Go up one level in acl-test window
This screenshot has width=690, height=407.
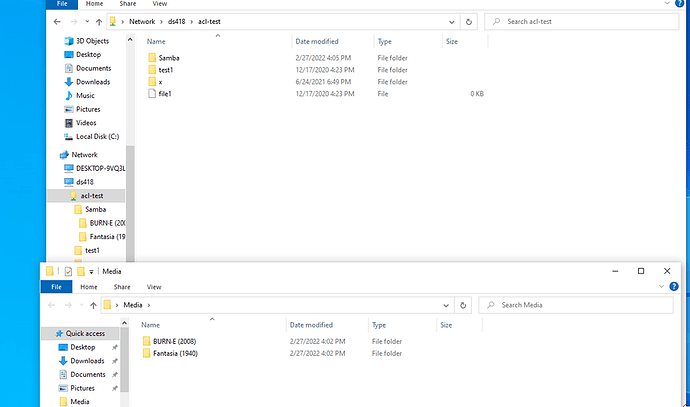(99, 22)
